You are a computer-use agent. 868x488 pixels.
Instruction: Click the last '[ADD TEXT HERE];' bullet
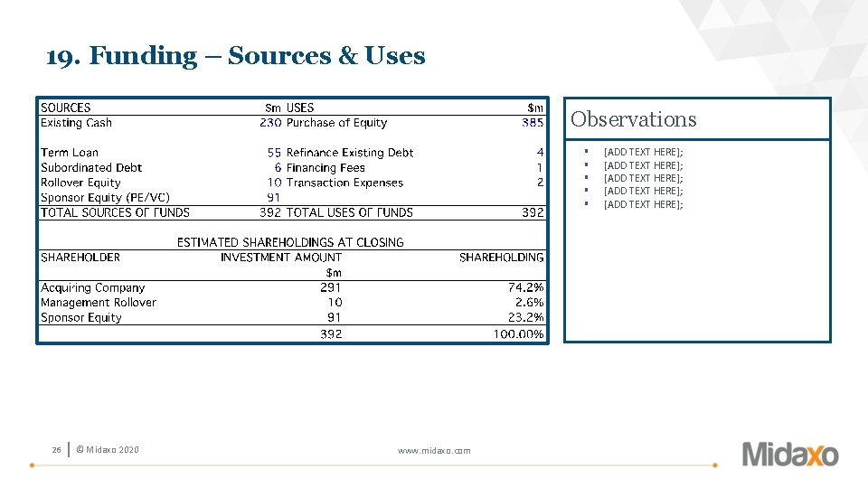pyautogui.click(x=643, y=205)
